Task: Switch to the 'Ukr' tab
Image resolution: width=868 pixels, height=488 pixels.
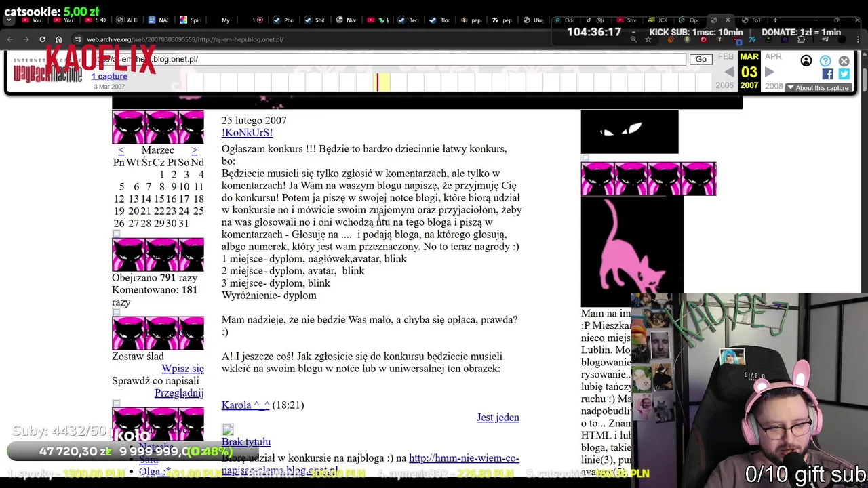Action: 533,20
